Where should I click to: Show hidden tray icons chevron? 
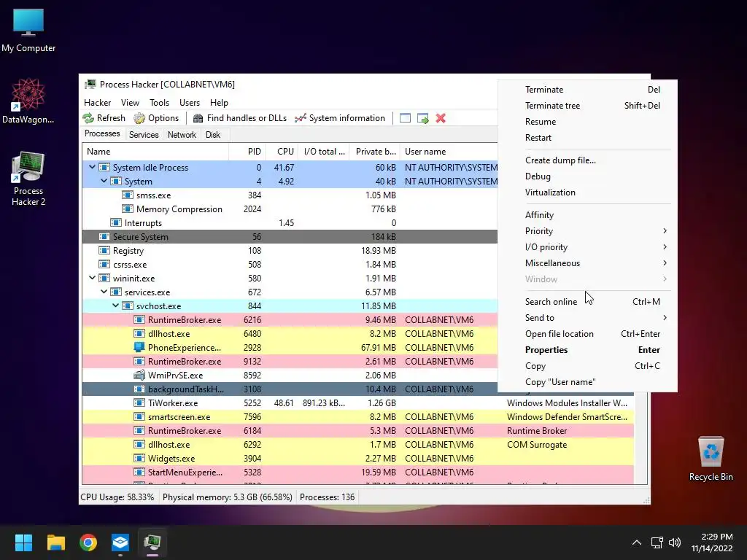click(x=636, y=542)
